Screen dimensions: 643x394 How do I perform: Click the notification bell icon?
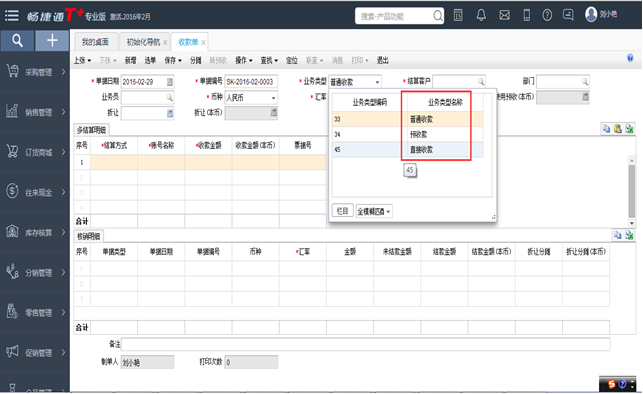pyautogui.click(x=481, y=15)
